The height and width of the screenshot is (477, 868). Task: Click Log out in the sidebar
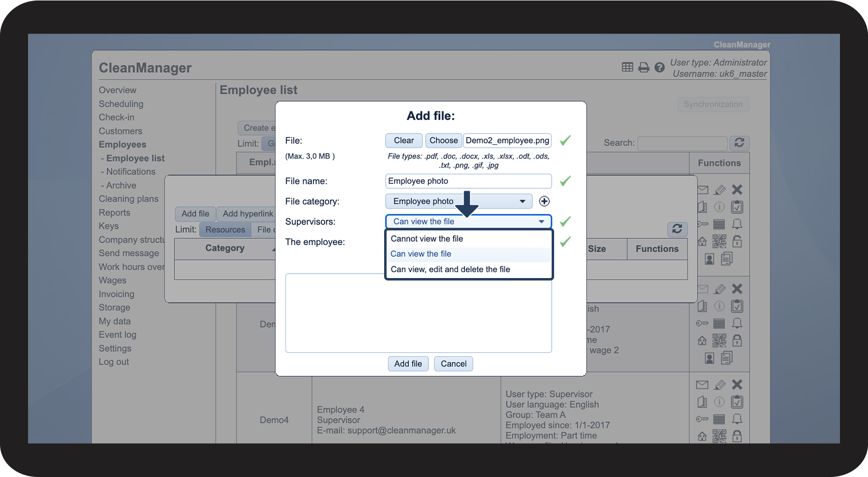114,362
